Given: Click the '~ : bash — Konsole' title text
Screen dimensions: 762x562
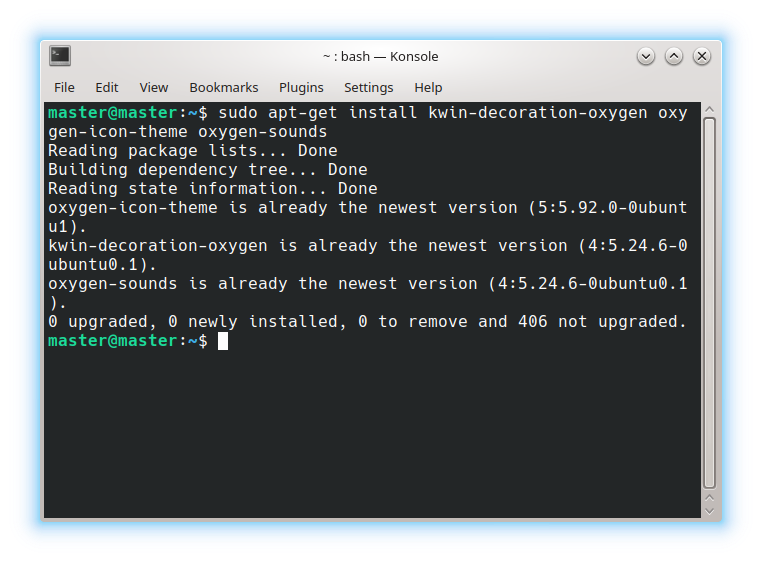Looking at the screenshot, I should click(381, 56).
